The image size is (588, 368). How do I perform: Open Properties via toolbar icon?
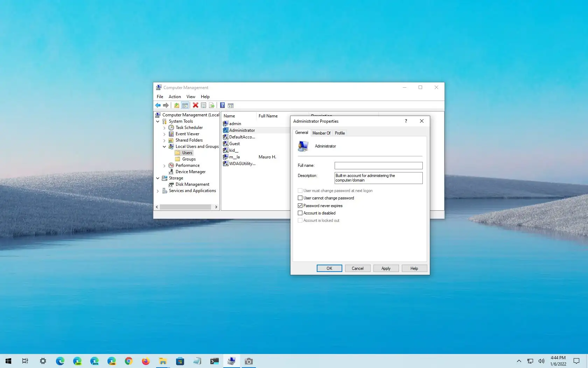[203, 105]
